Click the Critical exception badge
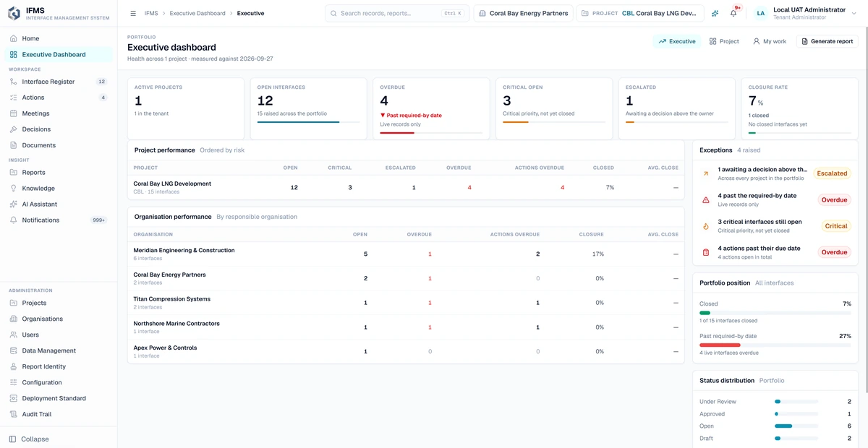Image resolution: width=868 pixels, height=448 pixels. 836,226
